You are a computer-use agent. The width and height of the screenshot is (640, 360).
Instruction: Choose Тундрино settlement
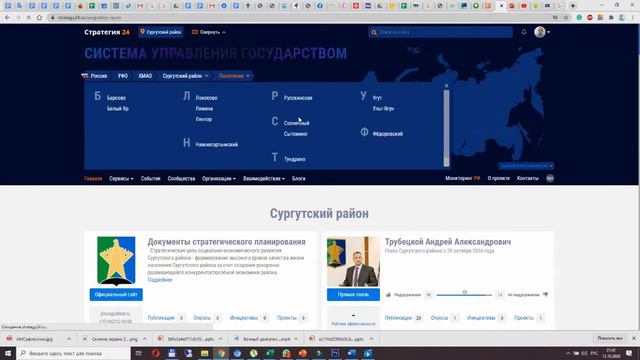coord(295,159)
